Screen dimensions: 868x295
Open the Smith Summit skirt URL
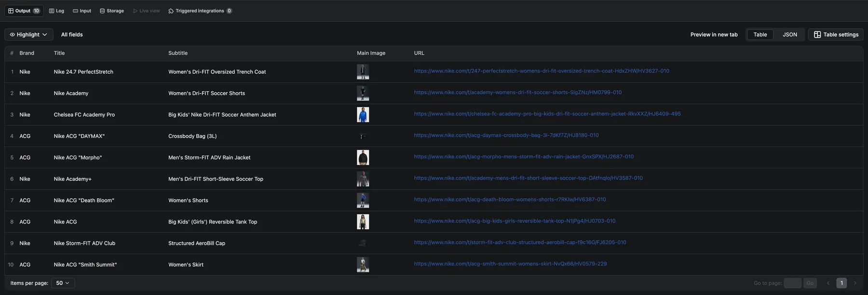[x=511, y=264]
